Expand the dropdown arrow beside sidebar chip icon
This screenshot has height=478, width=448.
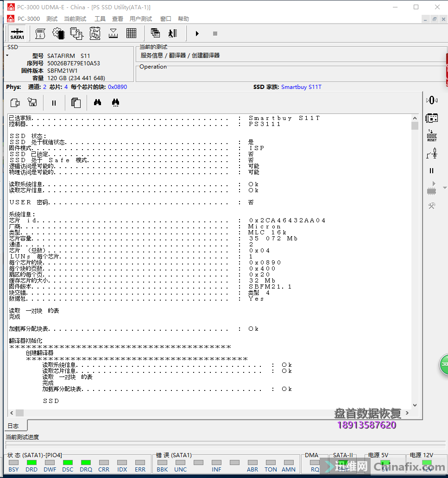[445, 188]
